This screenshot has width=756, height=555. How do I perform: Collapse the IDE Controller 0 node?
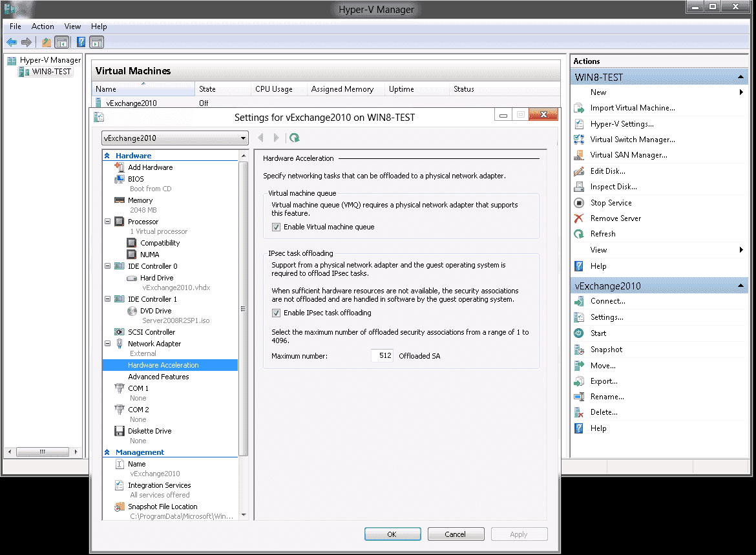107,266
